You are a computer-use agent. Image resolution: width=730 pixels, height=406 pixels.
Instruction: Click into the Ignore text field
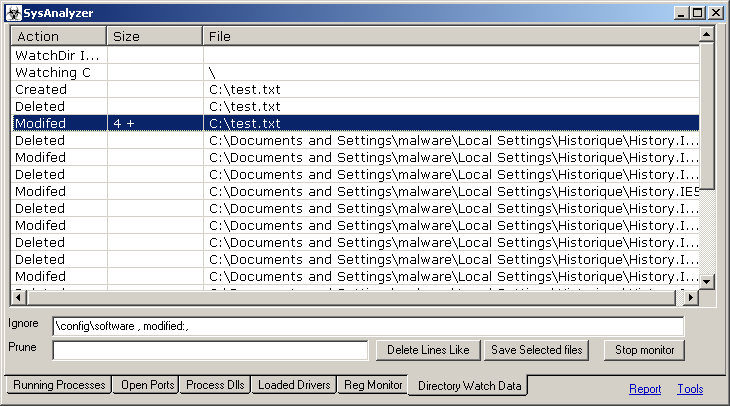tap(368, 326)
